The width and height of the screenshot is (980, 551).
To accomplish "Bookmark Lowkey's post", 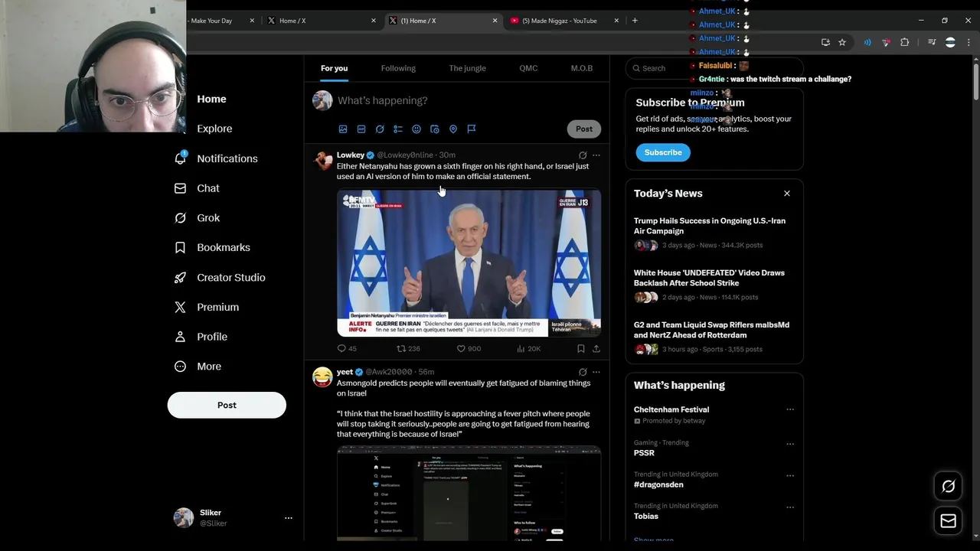I will tap(581, 349).
